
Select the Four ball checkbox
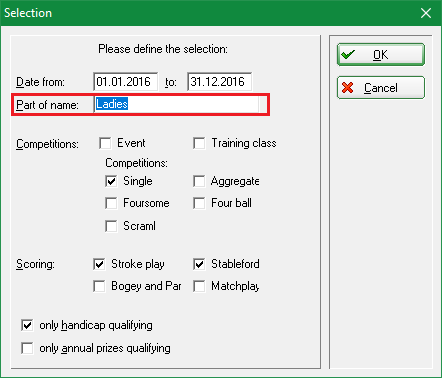(199, 203)
